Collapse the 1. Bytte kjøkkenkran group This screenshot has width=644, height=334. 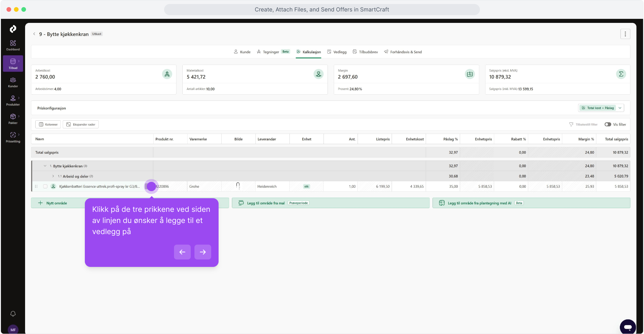(x=45, y=166)
